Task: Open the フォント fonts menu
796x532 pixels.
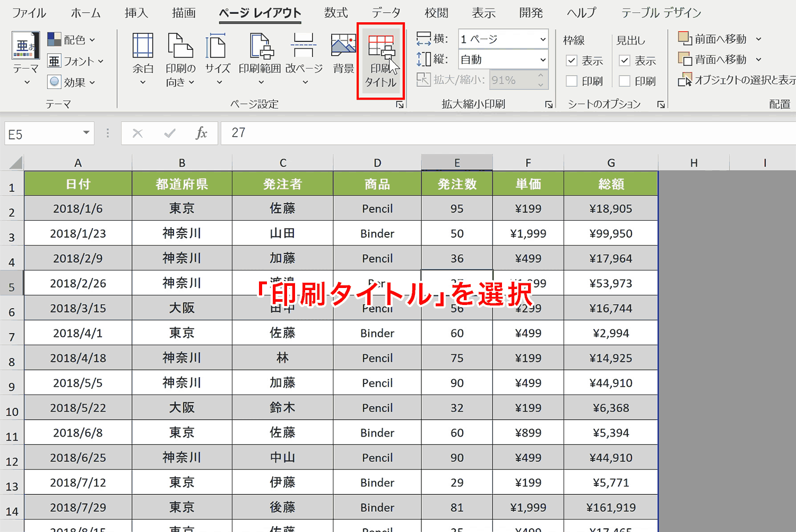Action: point(75,61)
